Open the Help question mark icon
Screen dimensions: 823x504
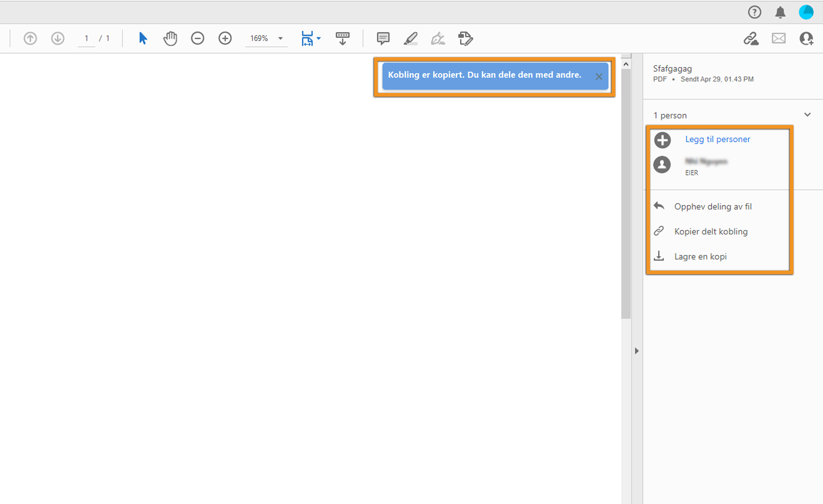pos(754,12)
